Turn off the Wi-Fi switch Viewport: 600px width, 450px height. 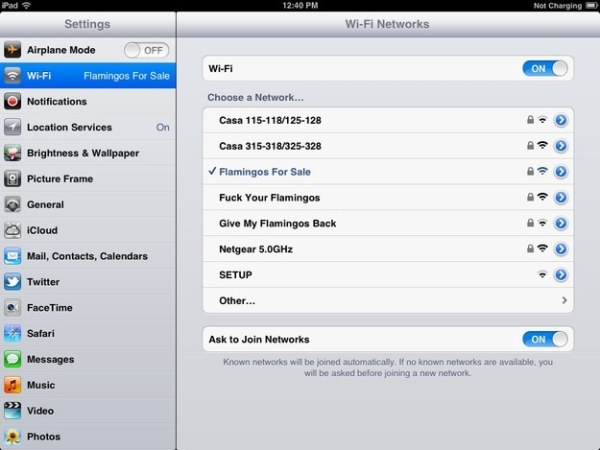pyautogui.click(x=545, y=68)
